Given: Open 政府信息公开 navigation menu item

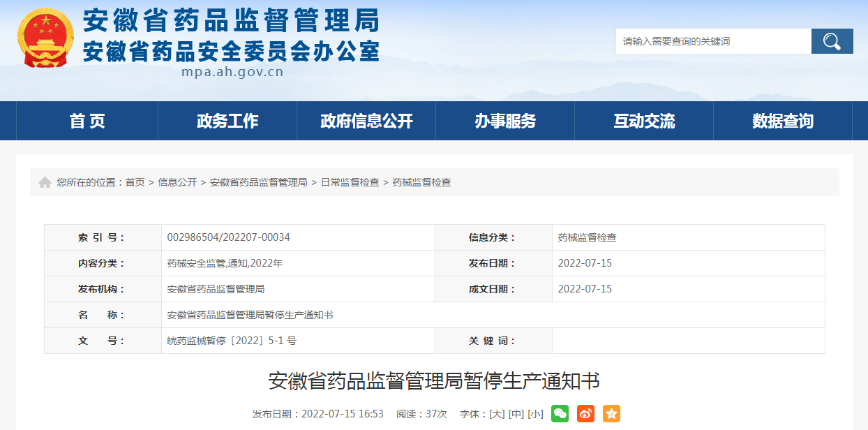Looking at the screenshot, I should point(366,121).
